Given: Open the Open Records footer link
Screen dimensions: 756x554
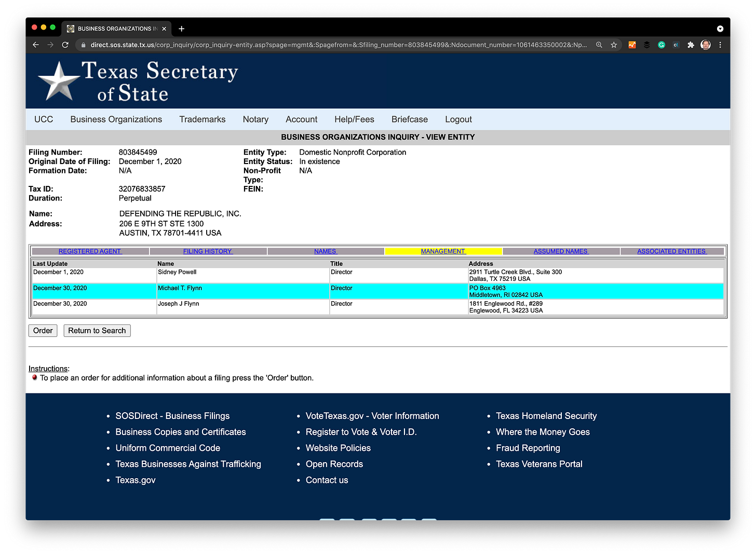Looking at the screenshot, I should click(x=334, y=464).
